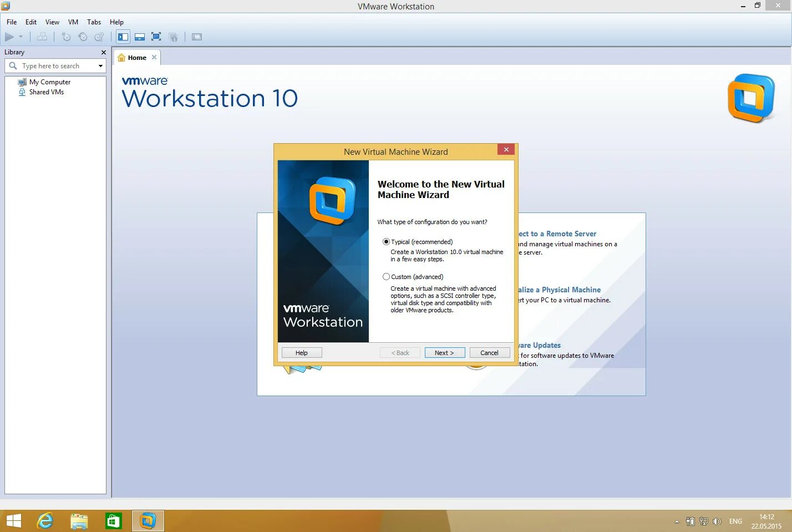Click the network tray icon

704,521
